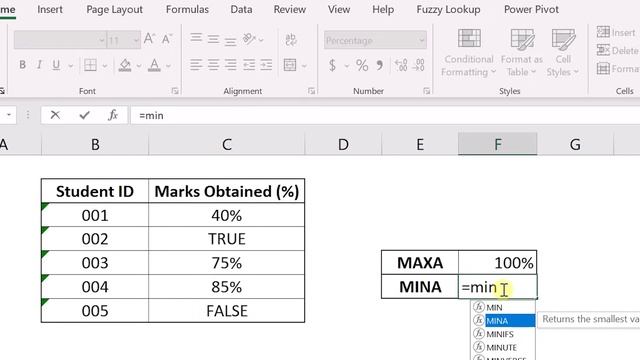Cancel formula entry with X
The width and height of the screenshot is (640, 360).
coord(55,116)
